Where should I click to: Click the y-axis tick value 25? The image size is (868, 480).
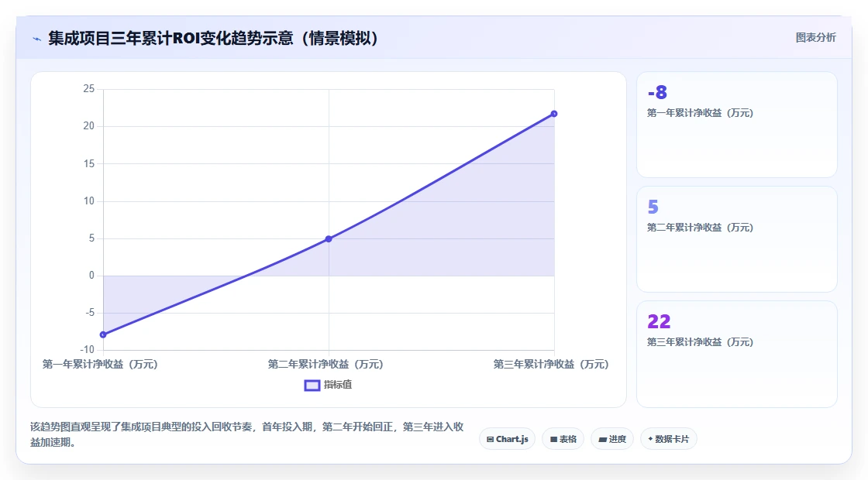89,89
